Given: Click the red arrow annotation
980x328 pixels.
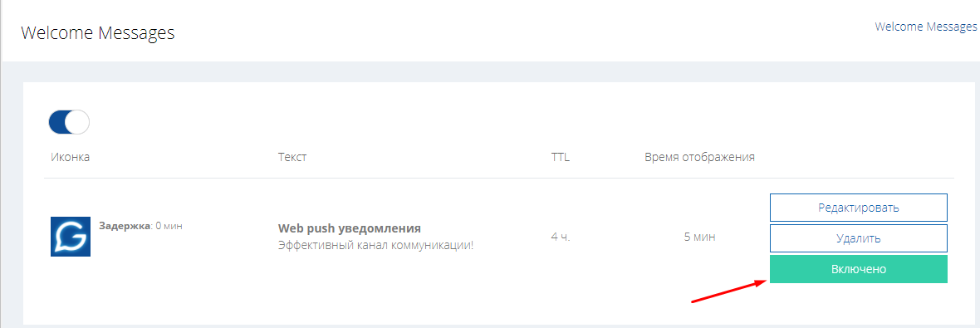Looking at the screenshot, I should [729, 291].
